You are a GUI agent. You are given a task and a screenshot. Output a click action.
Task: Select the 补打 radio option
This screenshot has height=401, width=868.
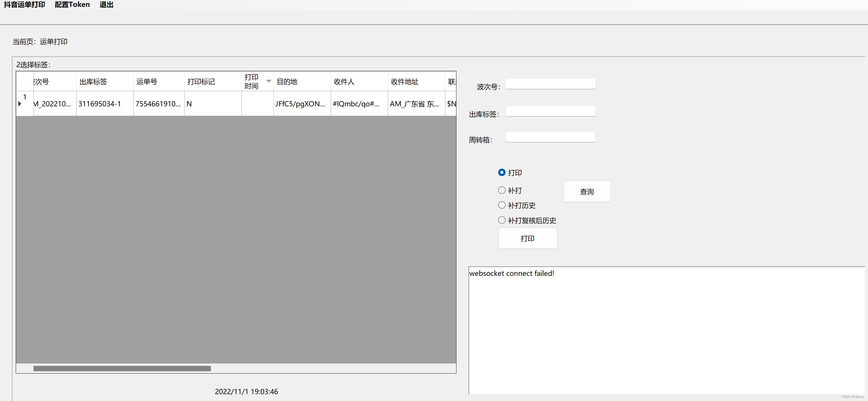501,190
